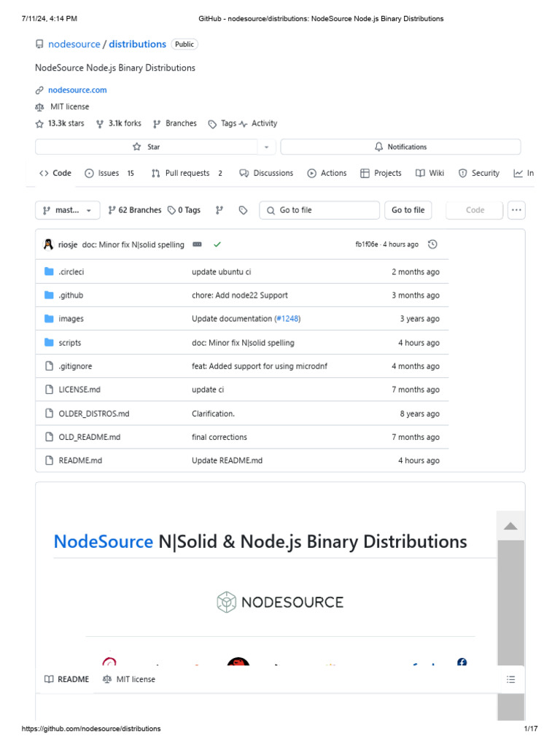Open the Pull requests tab

pos(187,173)
